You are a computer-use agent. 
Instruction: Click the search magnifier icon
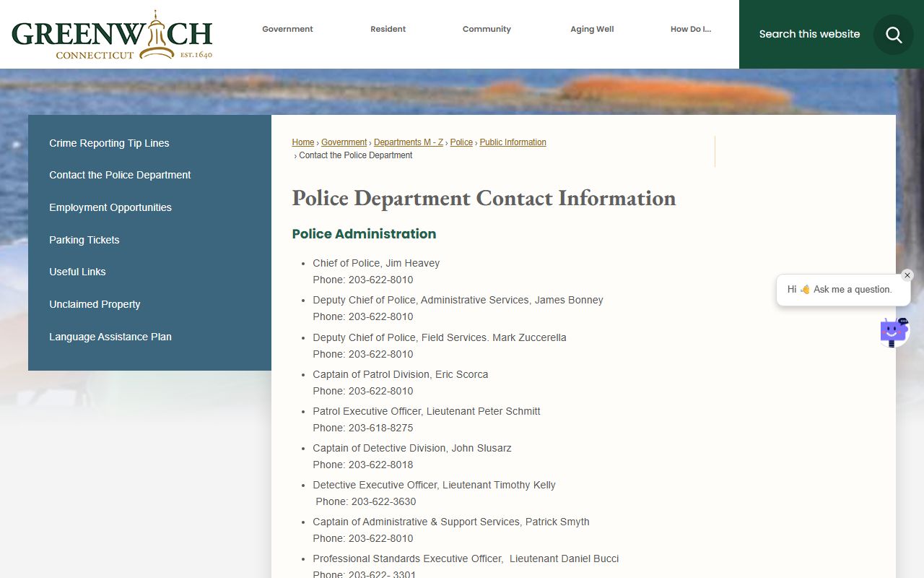[894, 35]
